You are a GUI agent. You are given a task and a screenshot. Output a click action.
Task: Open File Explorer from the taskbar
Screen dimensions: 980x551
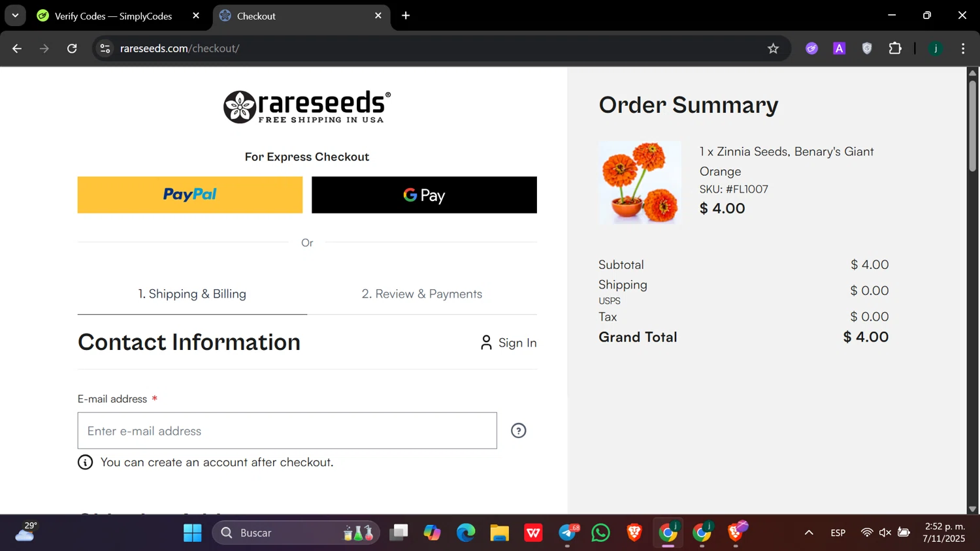click(500, 533)
